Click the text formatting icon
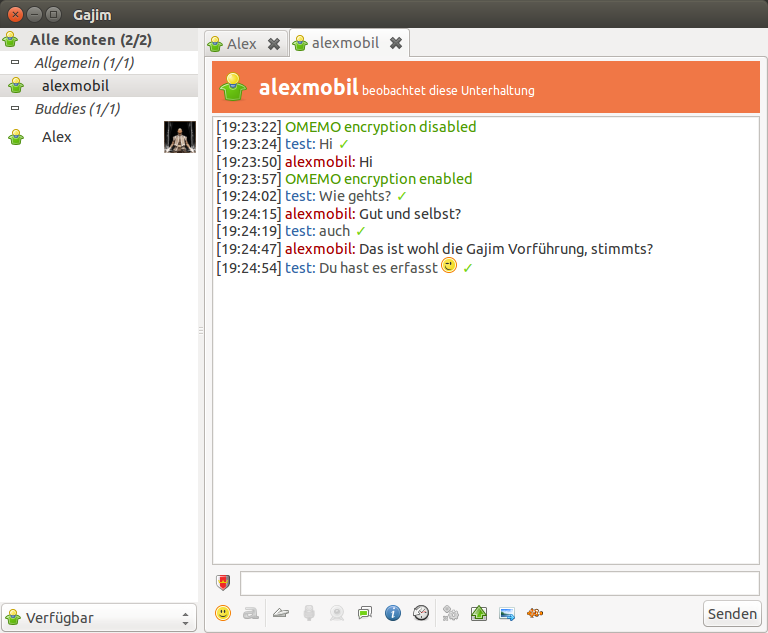Viewport: 768px width, 633px height. tap(250, 613)
